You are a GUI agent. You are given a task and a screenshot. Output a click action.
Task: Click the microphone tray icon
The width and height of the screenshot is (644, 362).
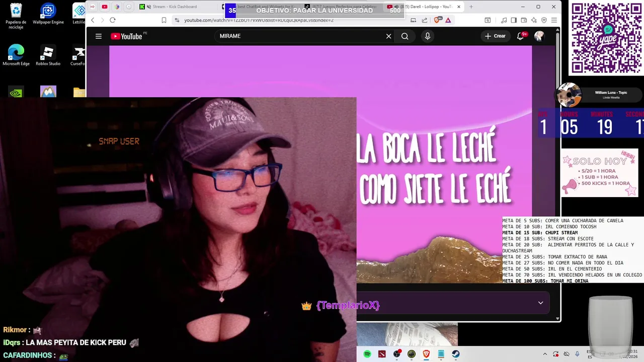pos(577,354)
